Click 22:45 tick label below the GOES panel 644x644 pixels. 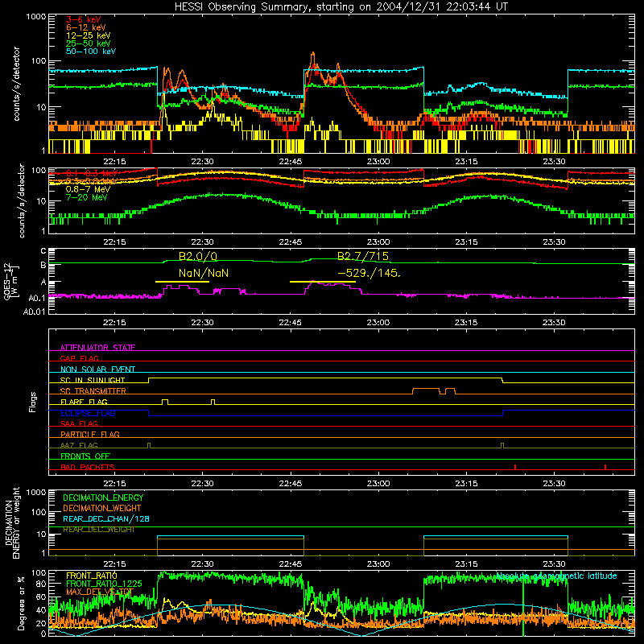click(290, 322)
